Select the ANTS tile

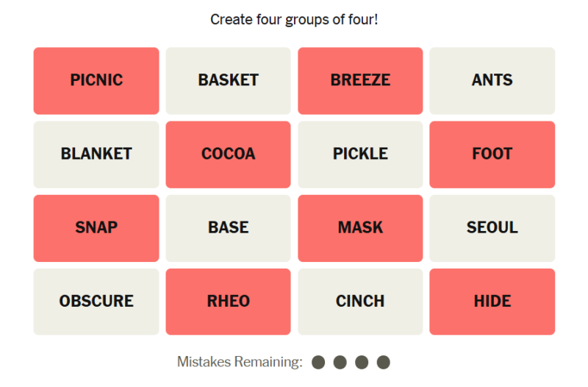(492, 81)
